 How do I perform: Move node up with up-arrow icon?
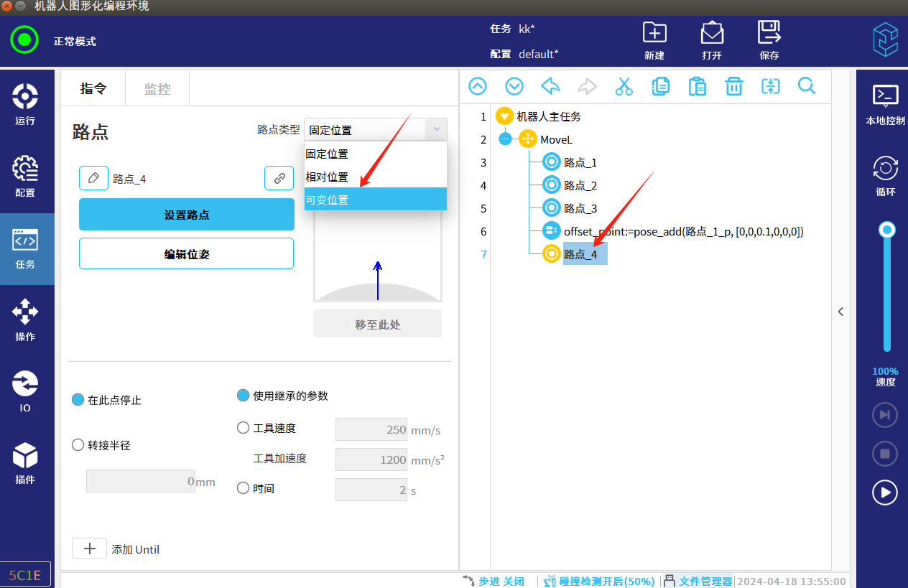point(478,87)
